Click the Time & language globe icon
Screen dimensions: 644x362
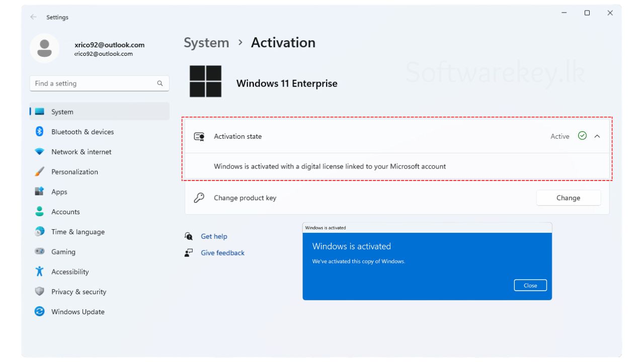(39, 232)
